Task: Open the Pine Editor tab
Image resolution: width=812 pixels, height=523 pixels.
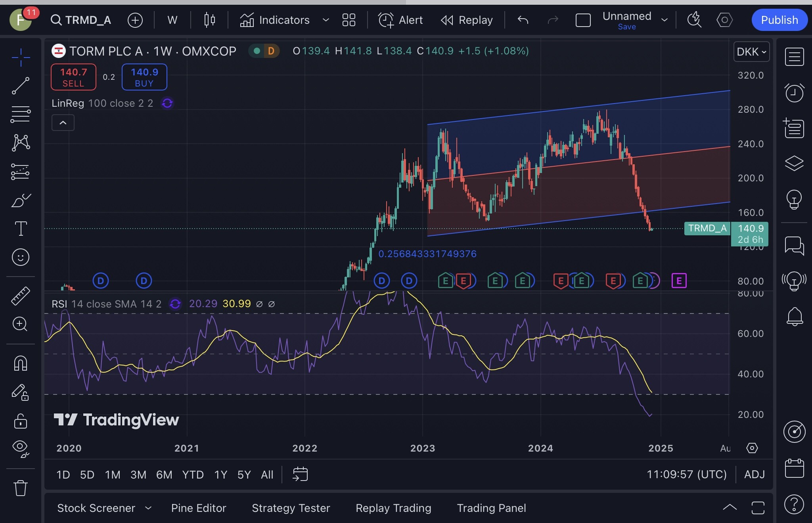Action: (x=199, y=508)
